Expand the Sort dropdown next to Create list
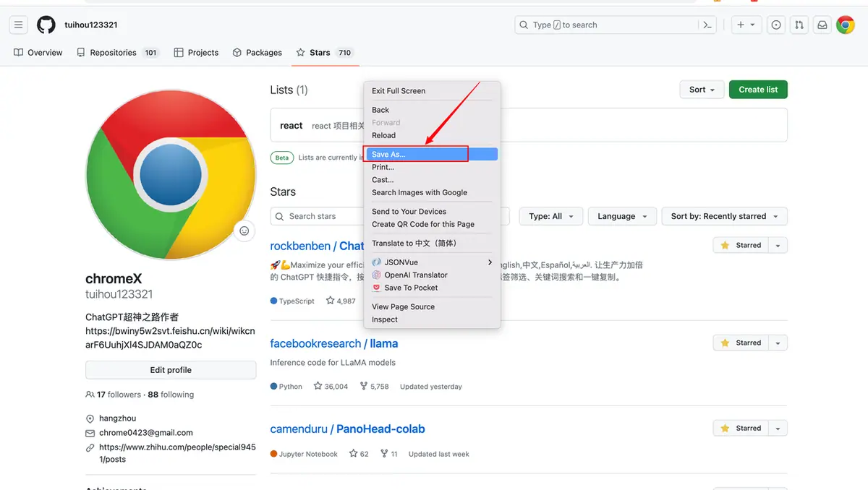Screen dimensions: 868x490 click(x=702, y=90)
